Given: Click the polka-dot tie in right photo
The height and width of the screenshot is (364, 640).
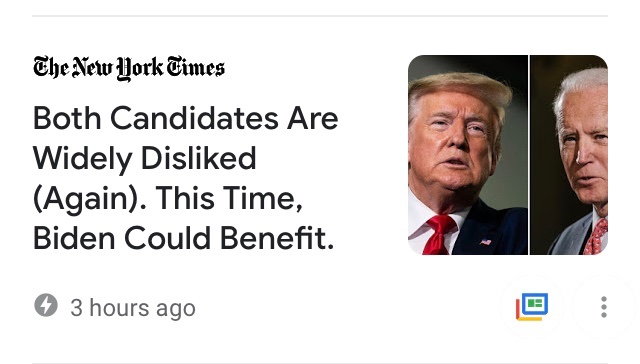Looking at the screenshot, I should pyautogui.click(x=596, y=238).
